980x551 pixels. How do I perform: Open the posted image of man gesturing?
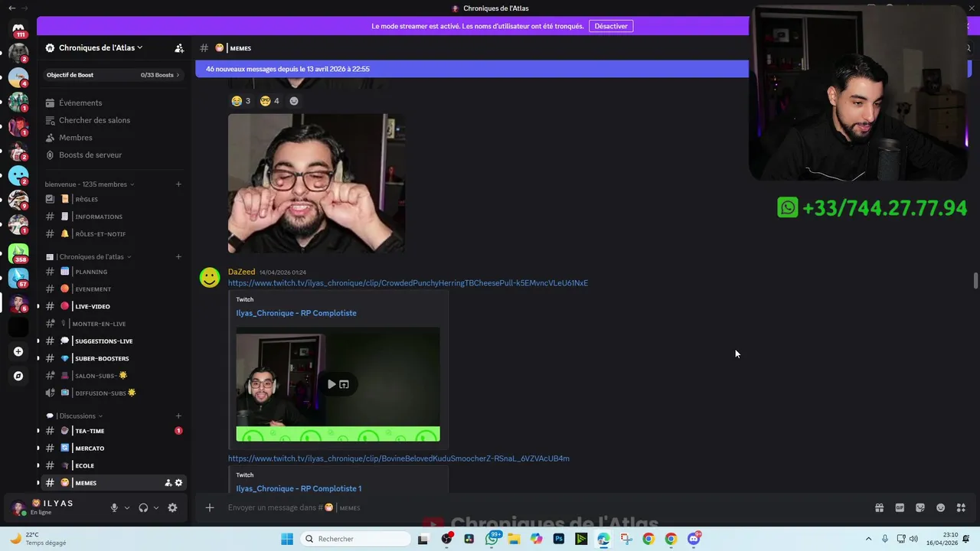[x=316, y=184]
